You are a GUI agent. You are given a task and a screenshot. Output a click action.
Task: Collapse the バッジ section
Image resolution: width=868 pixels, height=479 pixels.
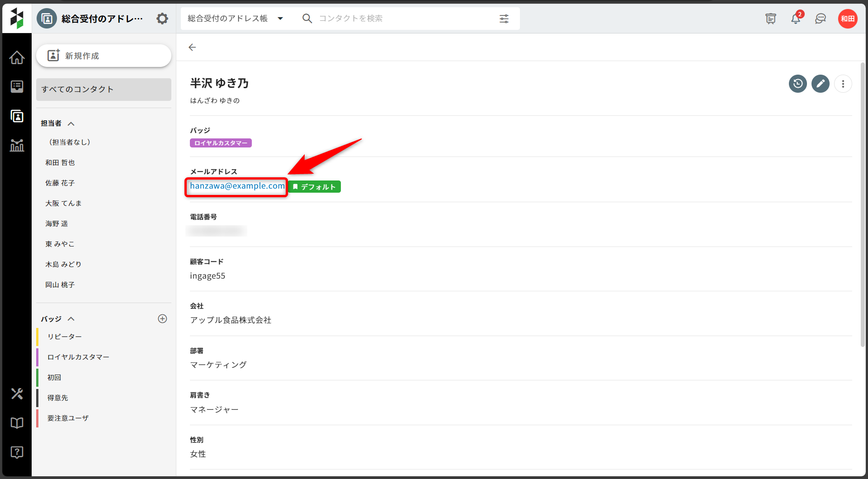coord(71,319)
